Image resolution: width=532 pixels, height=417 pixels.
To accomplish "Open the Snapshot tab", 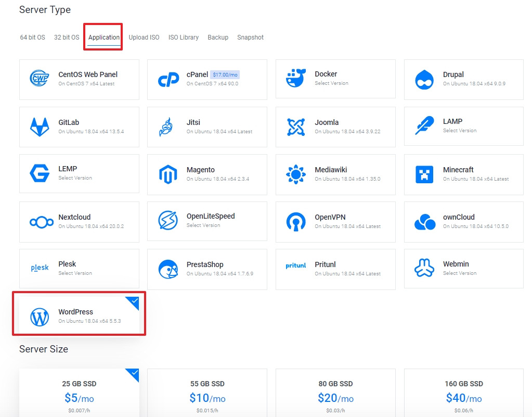I will pos(250,37).
